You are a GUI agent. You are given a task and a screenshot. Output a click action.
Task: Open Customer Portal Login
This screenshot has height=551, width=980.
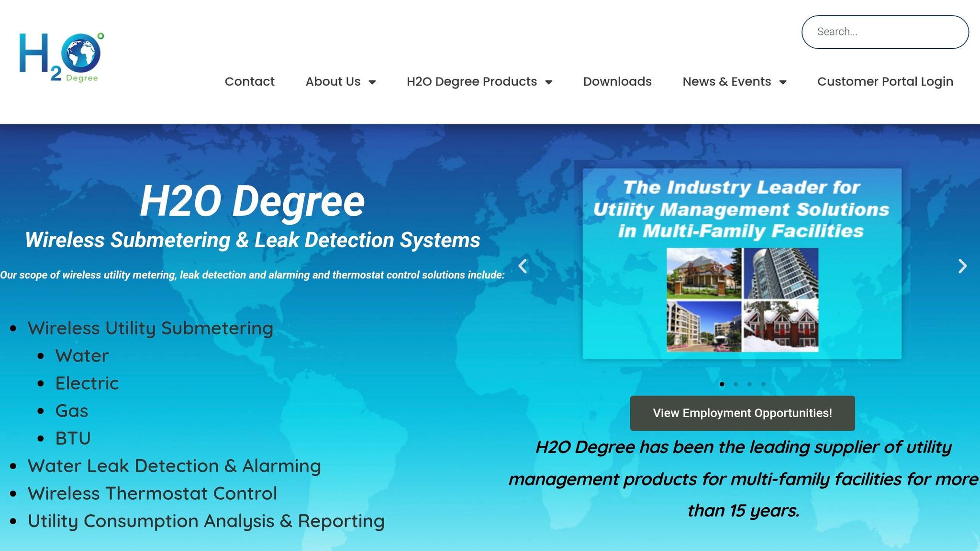[885, 81]
